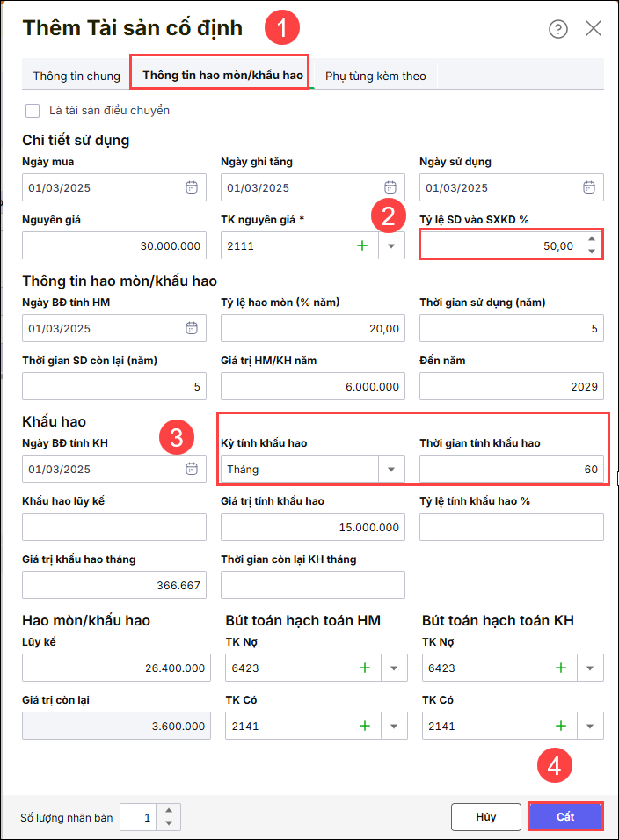619x840 pixels.
Task: Tick the Là tài sản điều chuyển checkbox
Action: [x=33, y=111]
